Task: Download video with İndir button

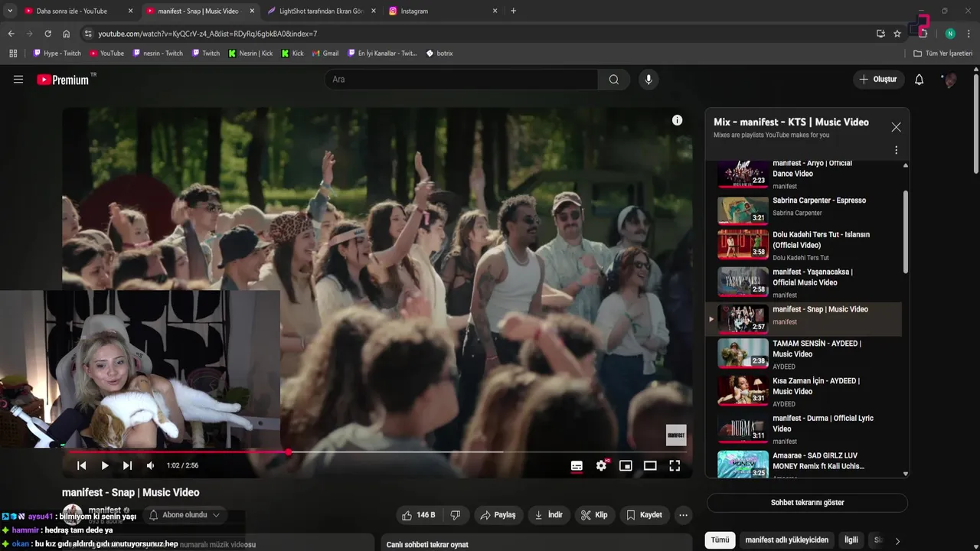Action: [x=549, y=515]
